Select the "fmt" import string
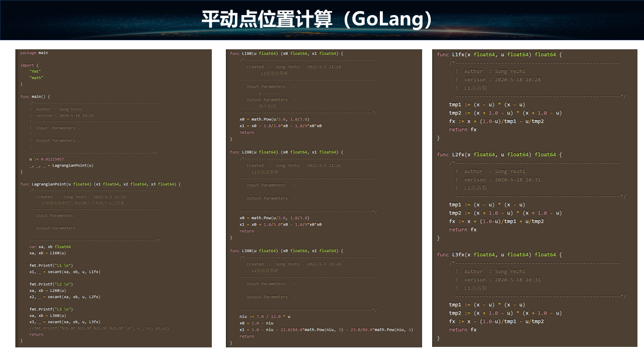644x362 pixels. click(x=36, y=71)
